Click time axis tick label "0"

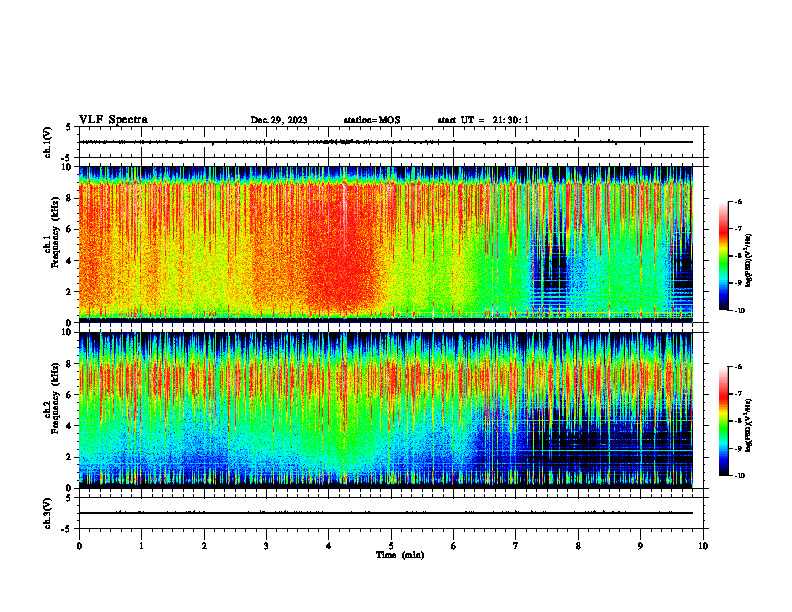pos(79,546)
